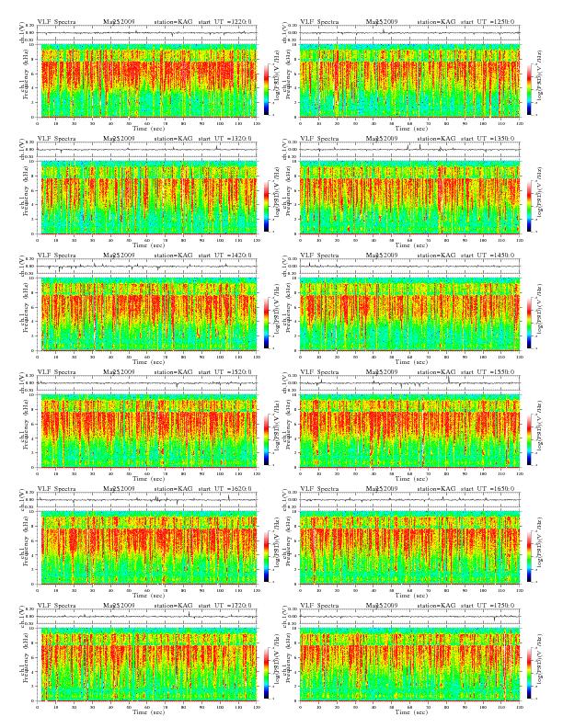Click the 'start UT =1320:0' title text
The image size is (563, 728).
pyautogui.click(x=224, y=139)
